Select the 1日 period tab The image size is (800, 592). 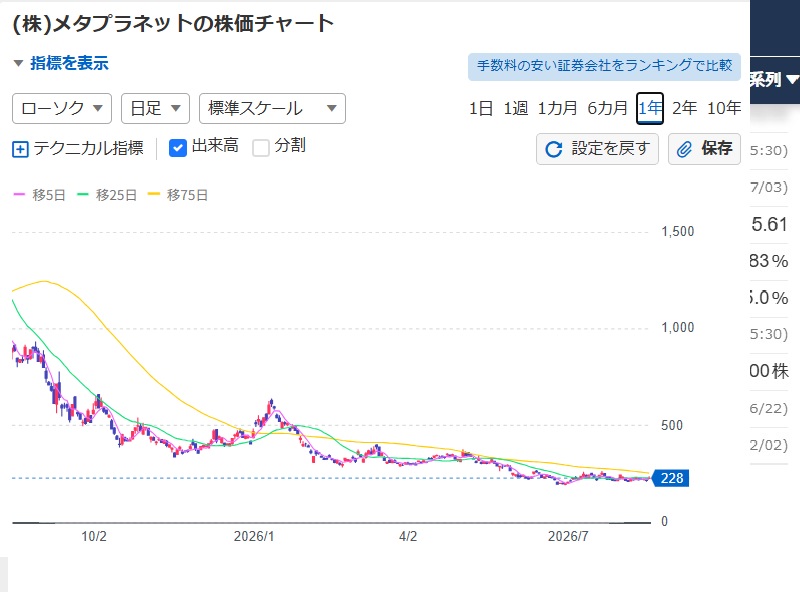click(x=481, y=108)
